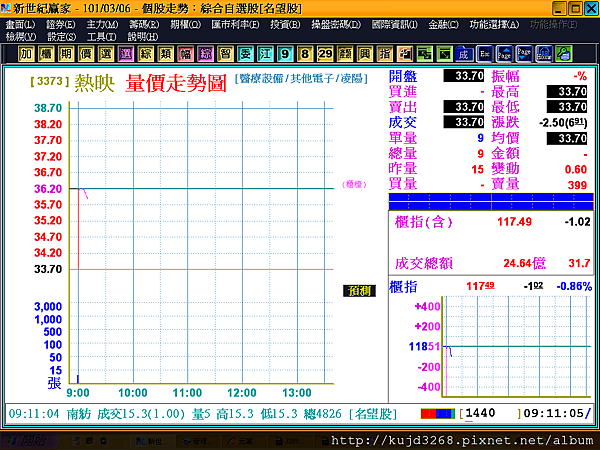Image resolution: width=600 pixels, height=450 pixels.
Task: Click the 漲跌 value -2.50
Action: (562, 122)
